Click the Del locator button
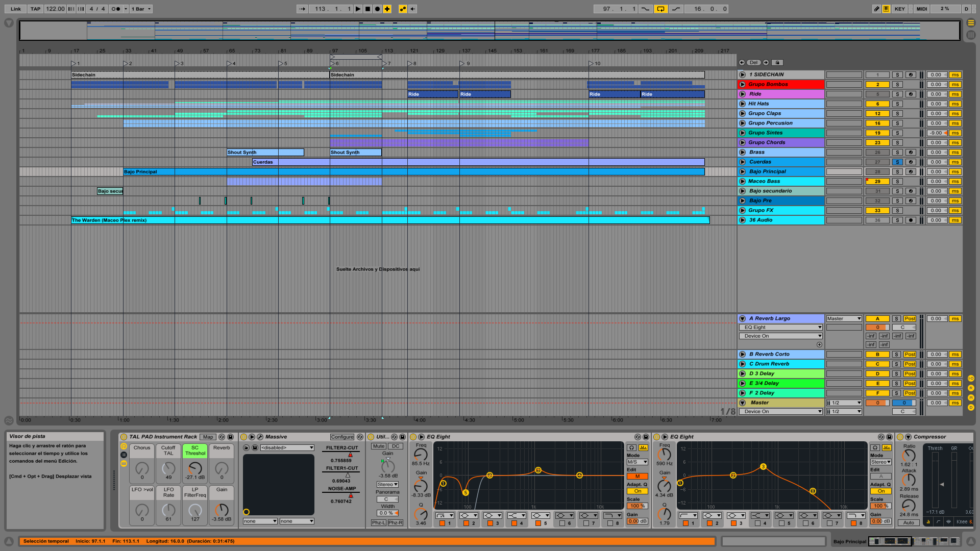 754,62
